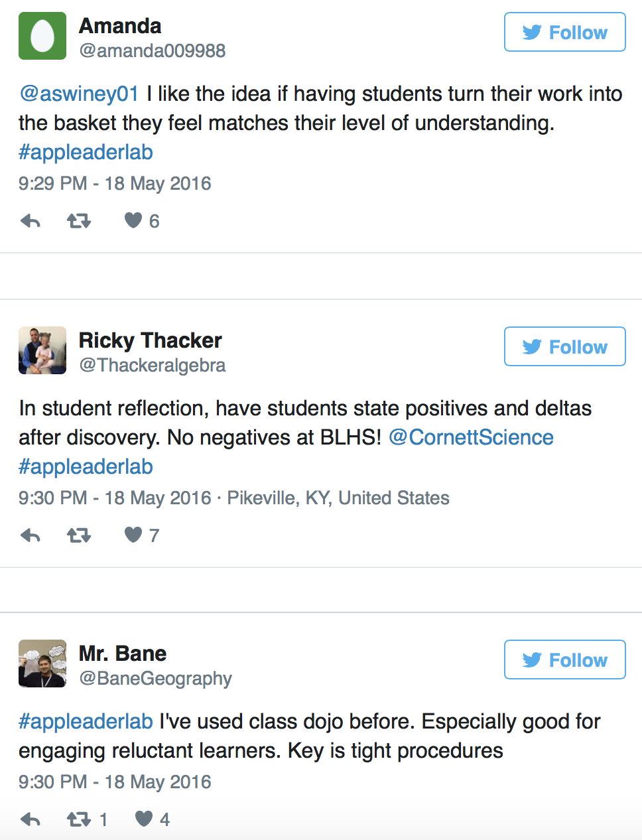This screenshot has width=642, height=840.
Task: Open #appleaderlab hashtag in Mr. Bane's tweet
Action: (86, 721)
